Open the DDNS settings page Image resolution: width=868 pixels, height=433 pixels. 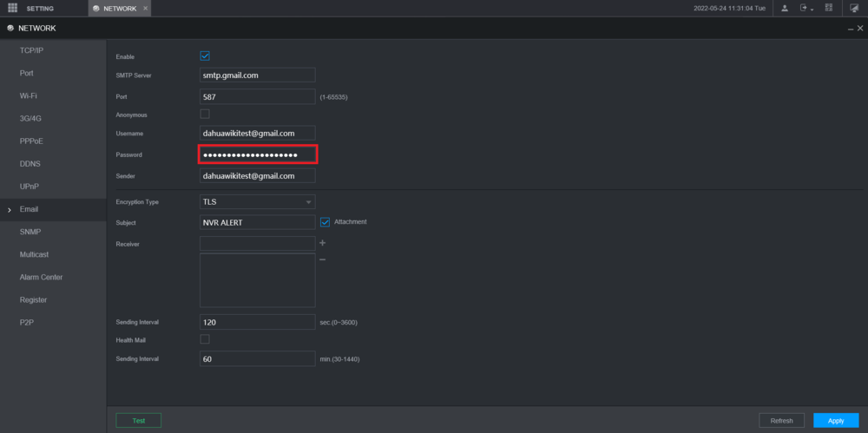[x=30, y=164]
